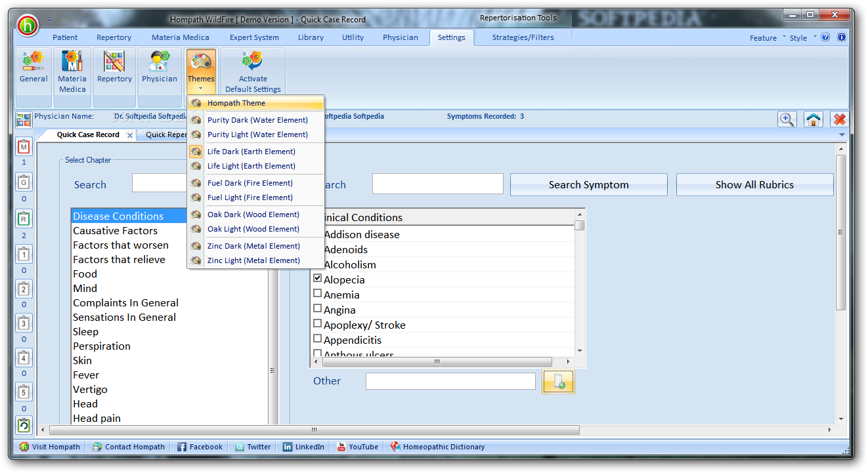This screenshot has width=868, height=473.
Task: Open Contact Hompath link
Action: click(129, 447)
